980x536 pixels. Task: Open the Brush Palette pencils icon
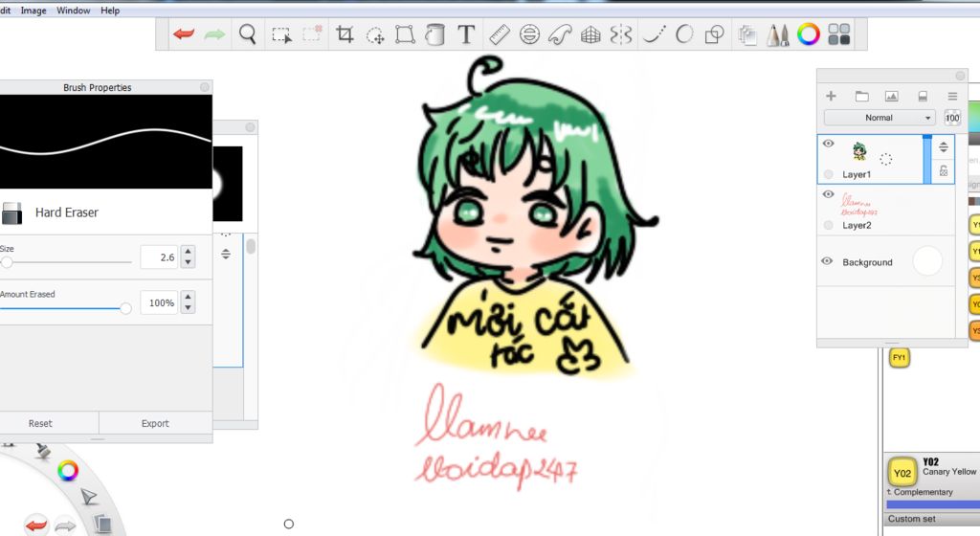[777, 34]
